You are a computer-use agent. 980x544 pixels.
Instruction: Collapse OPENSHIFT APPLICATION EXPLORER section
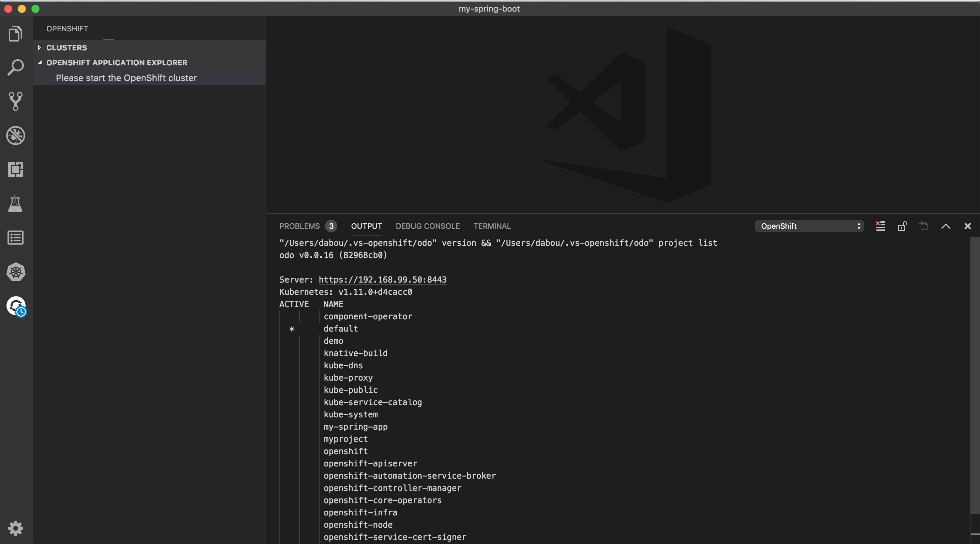tap(40, 62)
